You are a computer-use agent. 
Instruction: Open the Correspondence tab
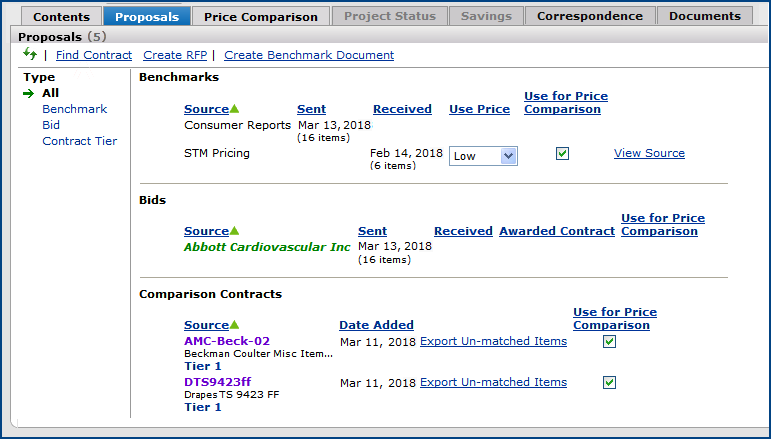point(590,16)
